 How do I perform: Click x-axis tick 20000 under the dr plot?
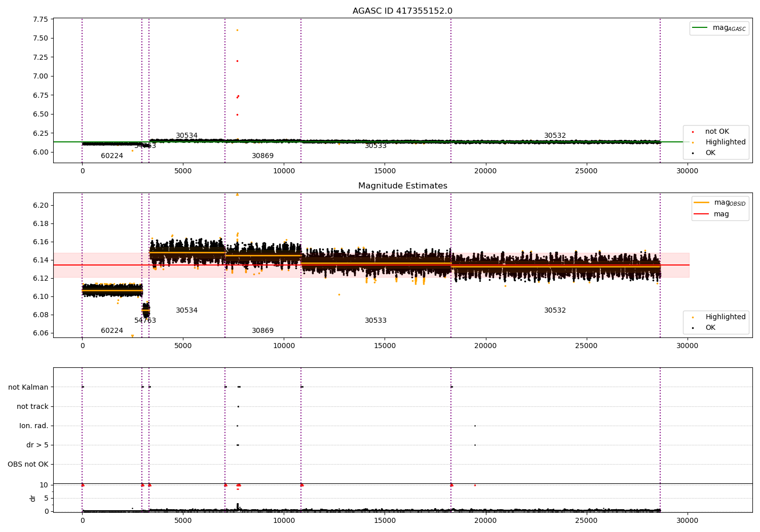[x=485, y=521]
